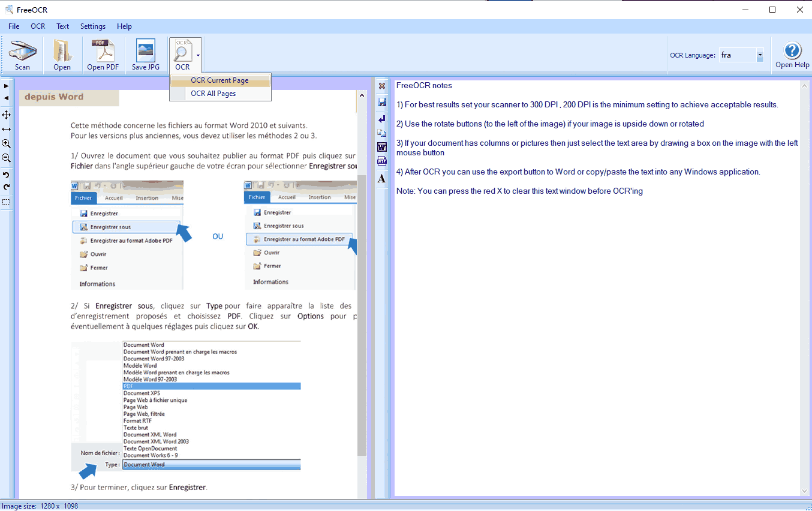Click 'Document XPS' in the type list
812x511 pixels.
(141, 393)
